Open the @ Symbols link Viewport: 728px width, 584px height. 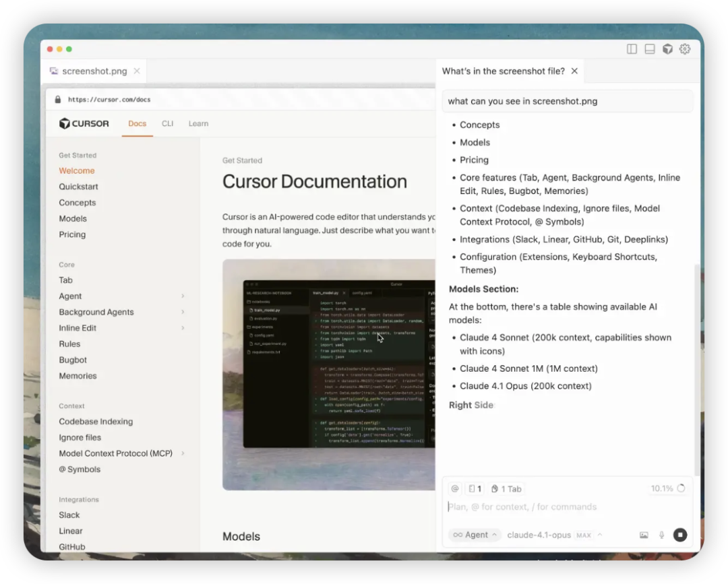click(x=80, y=469)
